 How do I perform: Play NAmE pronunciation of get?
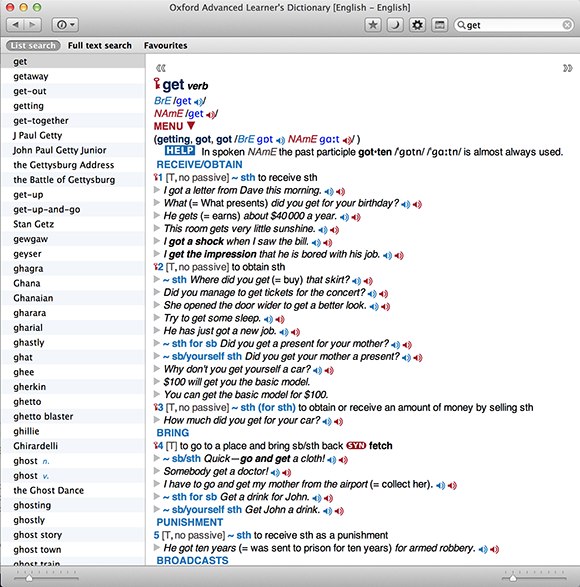(x=210, y=115)
